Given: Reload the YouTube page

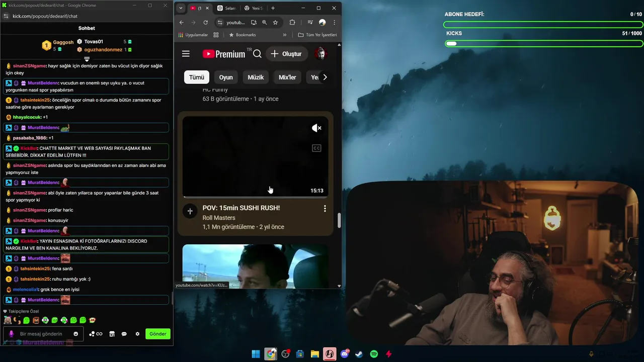Looking at the screenshot, I should tap(205, 22).
